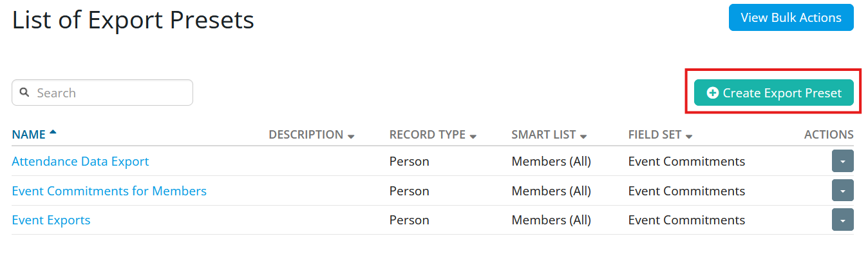The height and width of the screenshot is (254, 868).
Task: Sort by the NAME column header
Action: [x=28, y=135]
